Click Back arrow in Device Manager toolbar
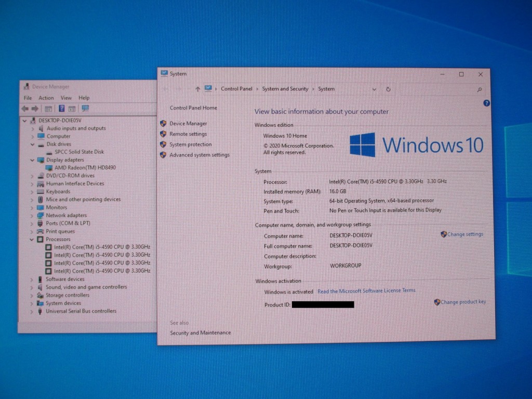The height and width of the screenshot is (399, 532). pos(25,109)
